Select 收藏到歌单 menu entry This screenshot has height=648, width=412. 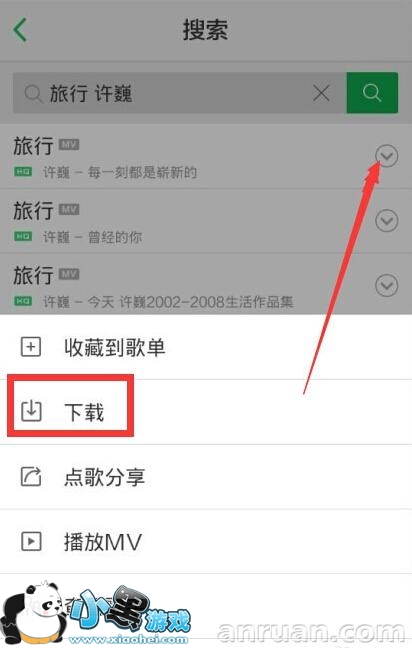[x=206, y=347]
